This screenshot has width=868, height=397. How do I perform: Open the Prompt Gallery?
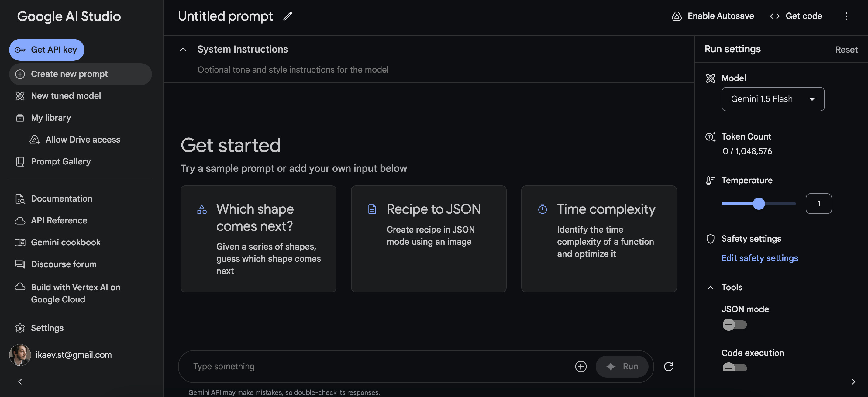80,162
